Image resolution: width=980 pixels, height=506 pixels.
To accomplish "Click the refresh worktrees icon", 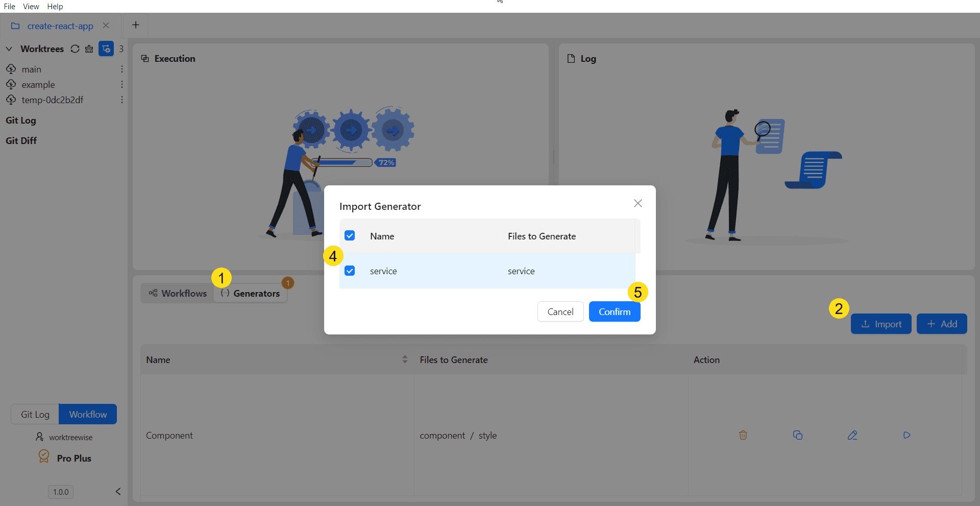I will click(75, 49).
